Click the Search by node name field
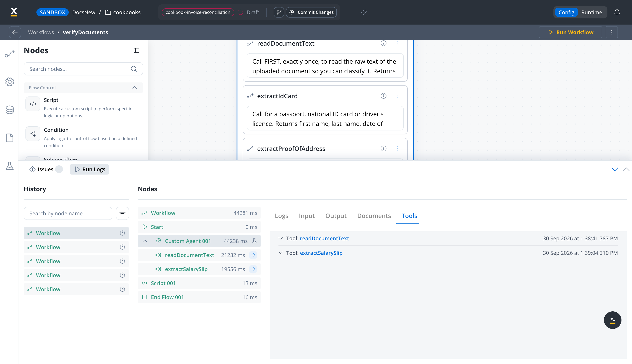The height and width of the screenshot is (364, 632). tap(68, 214)
